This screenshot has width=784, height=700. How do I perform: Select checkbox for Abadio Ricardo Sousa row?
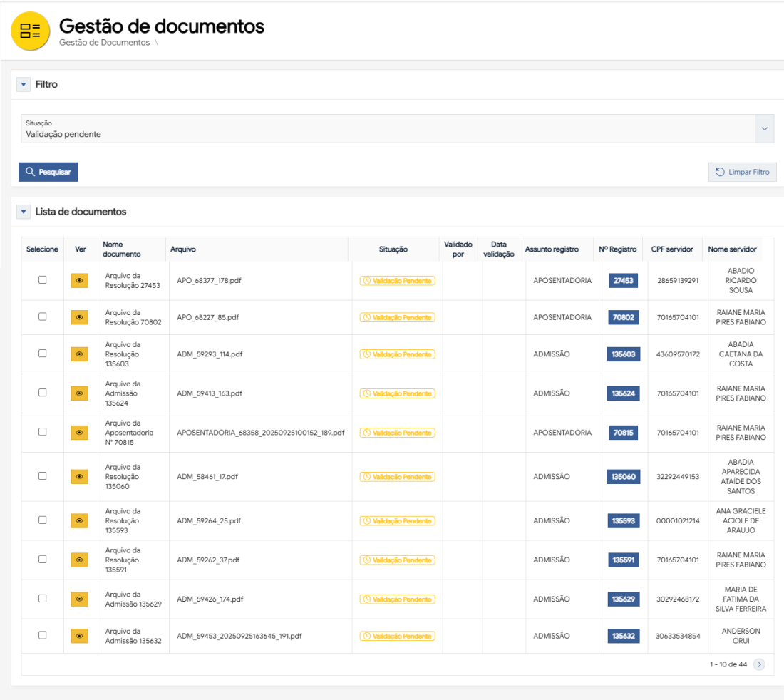[43, 280]
